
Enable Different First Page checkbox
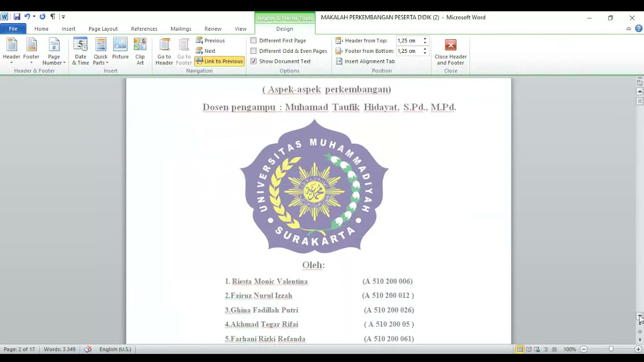coord(254,40)
